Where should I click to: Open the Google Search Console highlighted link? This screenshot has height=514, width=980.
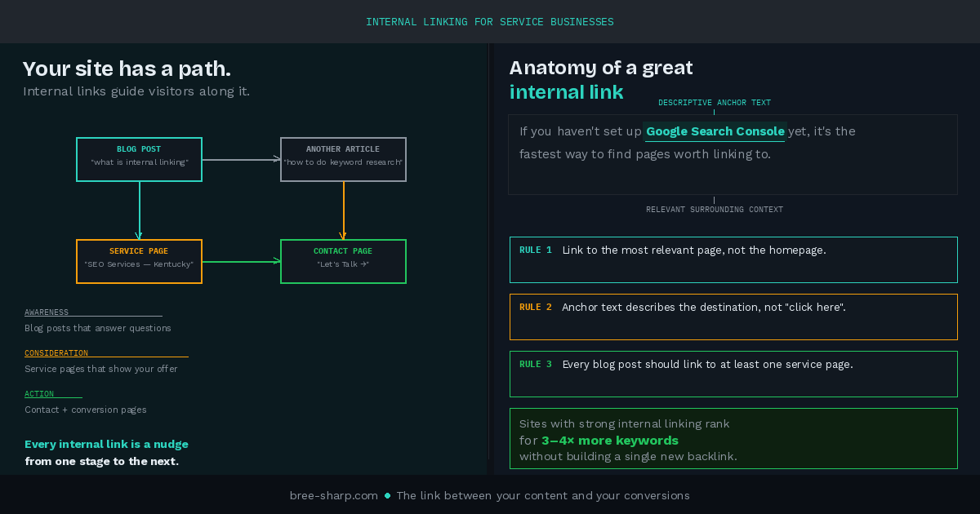[x=715, y=131]
